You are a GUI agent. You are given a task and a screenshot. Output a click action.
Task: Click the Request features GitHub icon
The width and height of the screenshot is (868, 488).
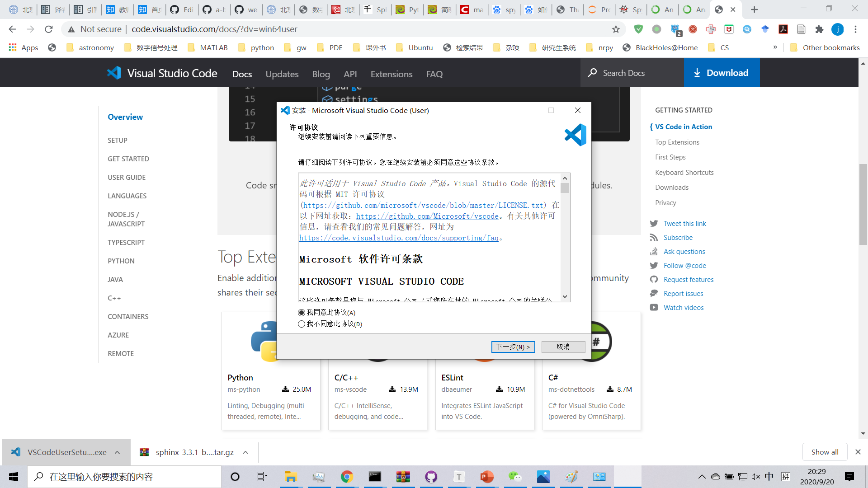pyautogui.click(x=654, y=280)
